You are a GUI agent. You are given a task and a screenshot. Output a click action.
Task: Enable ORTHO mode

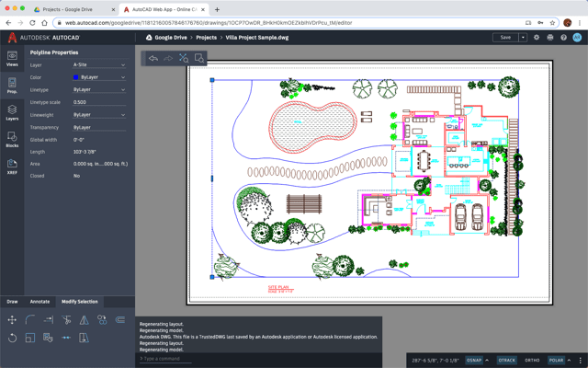click(x=532, y=360)
